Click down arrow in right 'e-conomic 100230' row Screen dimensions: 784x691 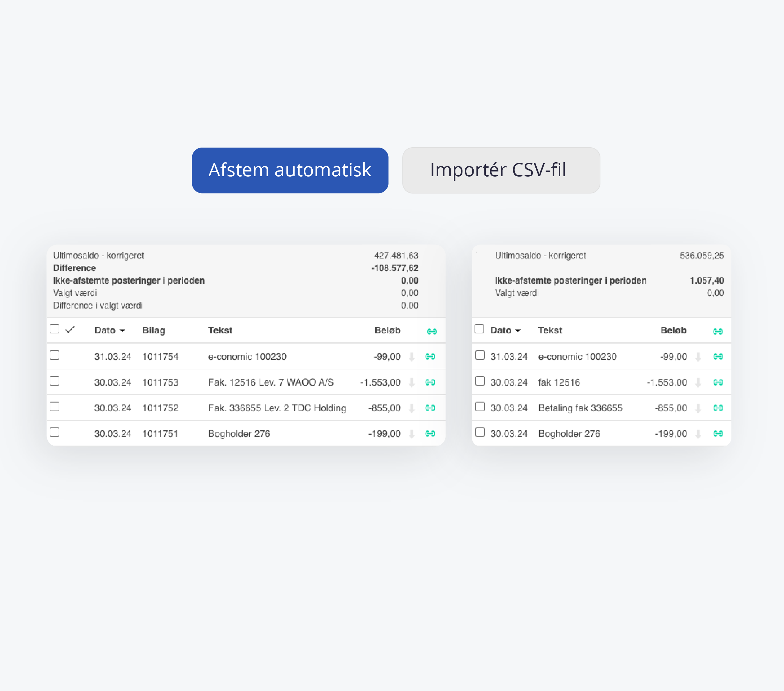tap(699, 357)
